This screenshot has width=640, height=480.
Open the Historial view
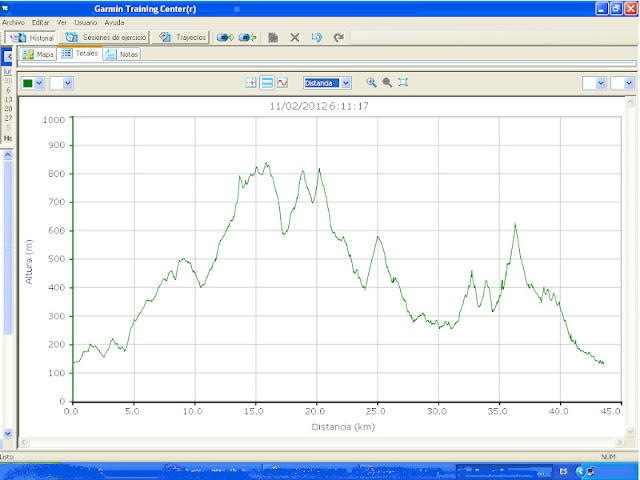(x=31, y=38)
